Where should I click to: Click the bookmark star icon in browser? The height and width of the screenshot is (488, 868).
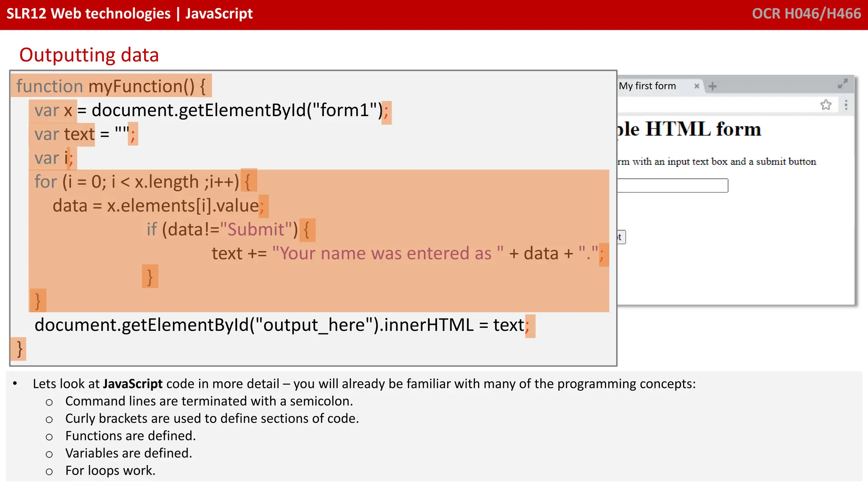(x=826, y=105)
